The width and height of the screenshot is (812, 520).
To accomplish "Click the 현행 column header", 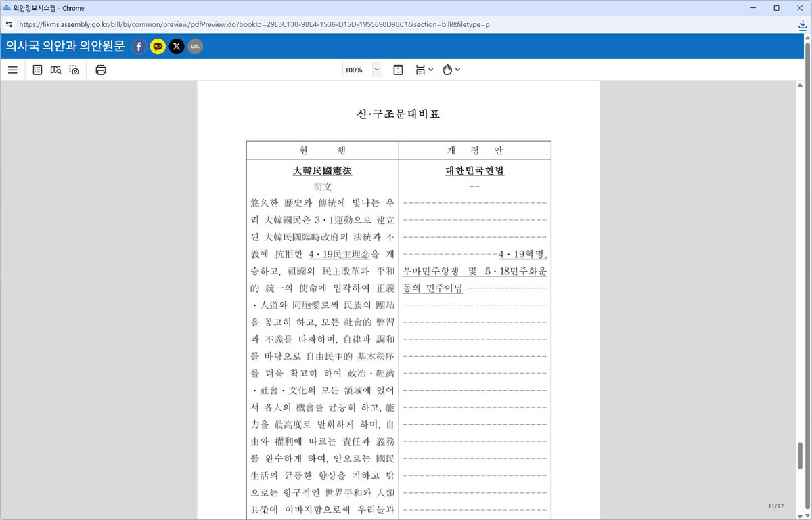I will coord(322,150).
